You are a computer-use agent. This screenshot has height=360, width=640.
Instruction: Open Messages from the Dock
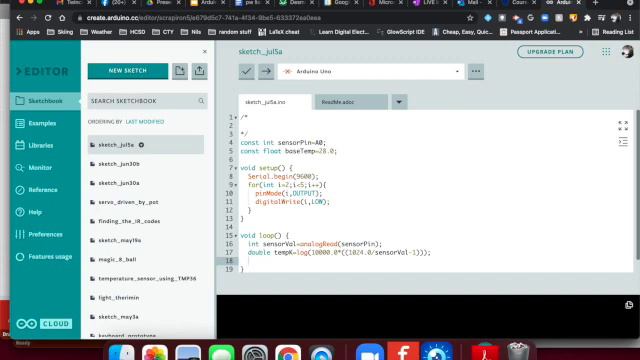pos(221,353)
